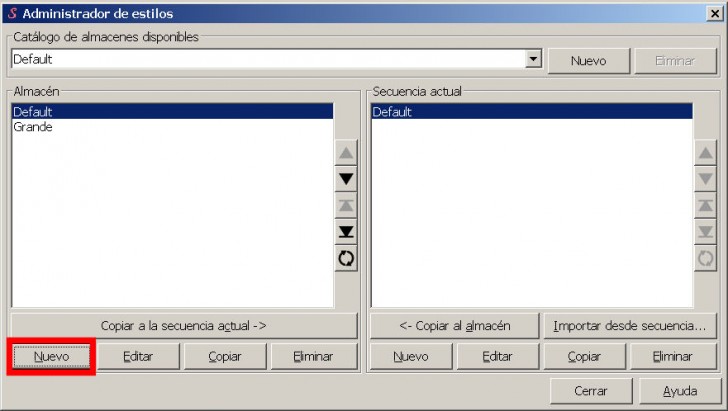Viewport: 728px width, 411px height.
Task: Click refresh icon beside Secuencia actual list
Action: (x=706, y=258)
